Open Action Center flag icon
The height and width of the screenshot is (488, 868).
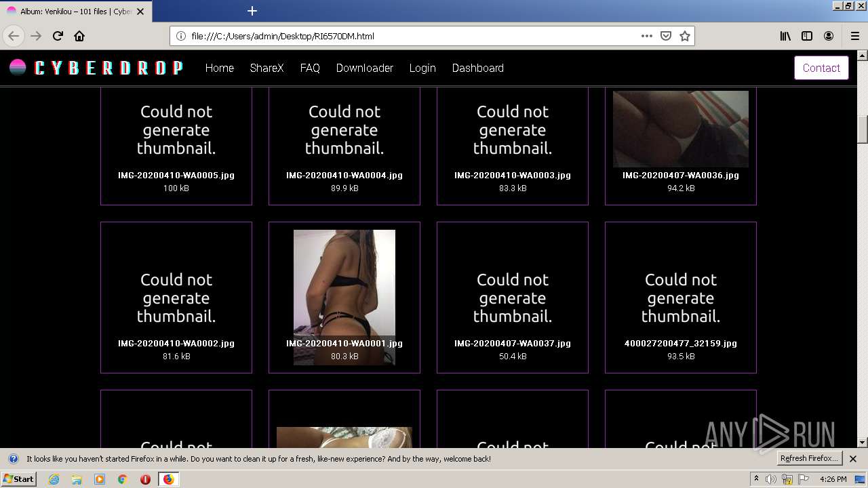coord(804,479)
